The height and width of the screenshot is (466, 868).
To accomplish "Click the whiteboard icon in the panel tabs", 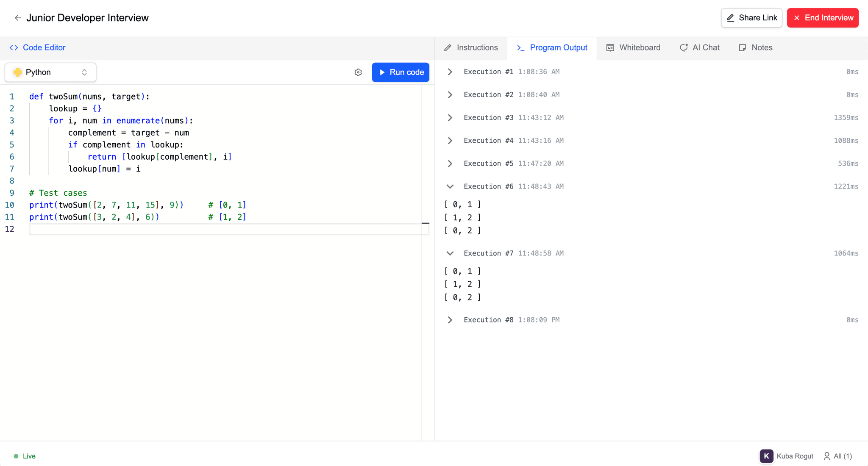I will tap(610, 47).
